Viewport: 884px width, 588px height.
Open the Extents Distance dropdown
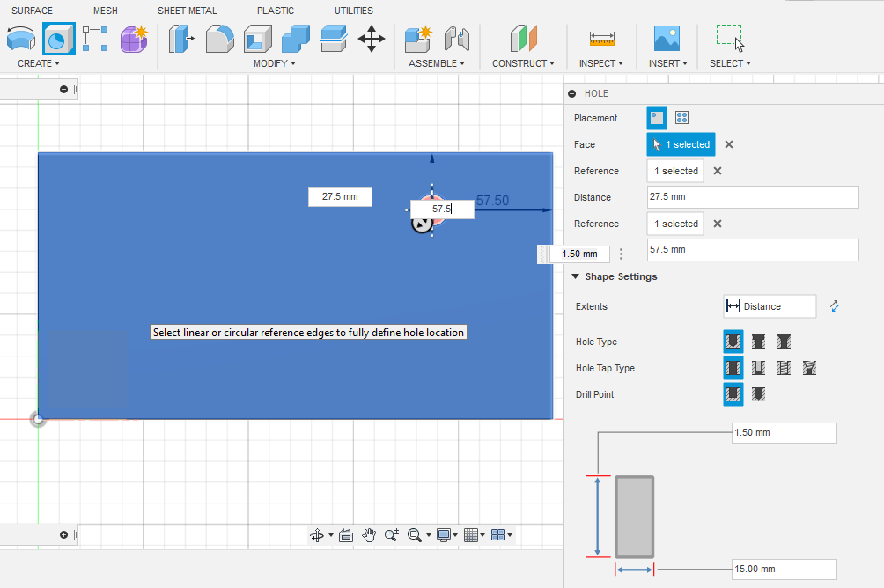(x=770, y=306)
